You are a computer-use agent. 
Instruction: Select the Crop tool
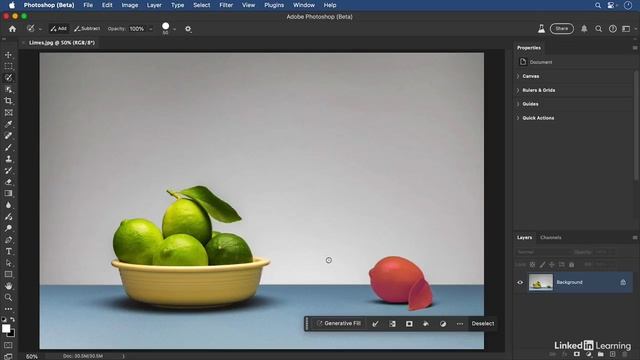point(8,101)
